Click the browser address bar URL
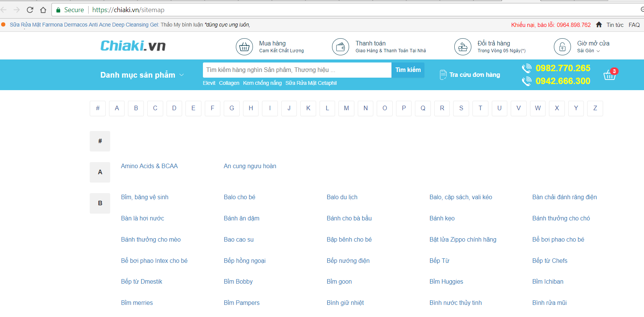 pos(128,10)
